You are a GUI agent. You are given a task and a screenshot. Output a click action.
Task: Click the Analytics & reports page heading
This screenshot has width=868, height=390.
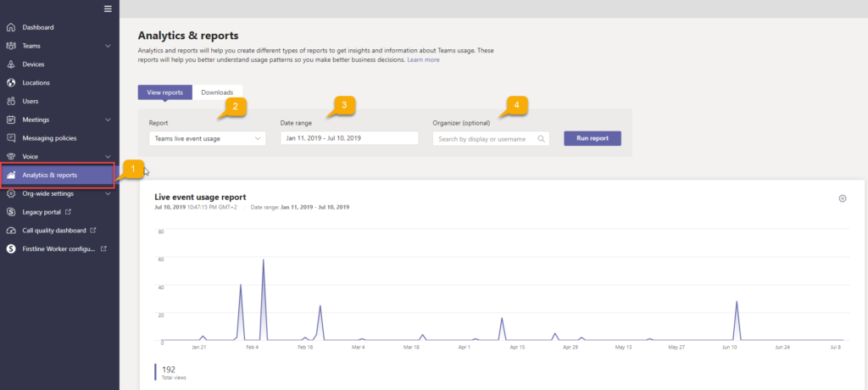click(188, 36)
